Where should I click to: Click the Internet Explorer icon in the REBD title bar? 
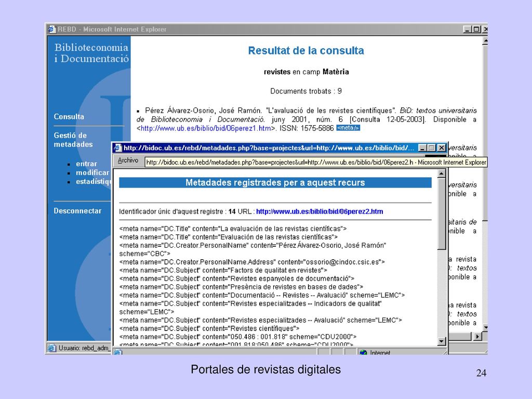(x=52, y=29)
